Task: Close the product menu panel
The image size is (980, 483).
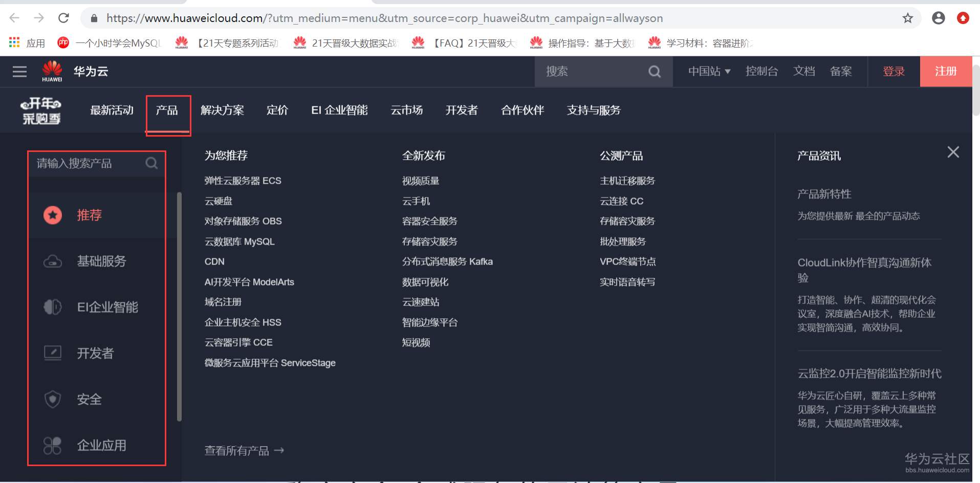Action: 953,152
